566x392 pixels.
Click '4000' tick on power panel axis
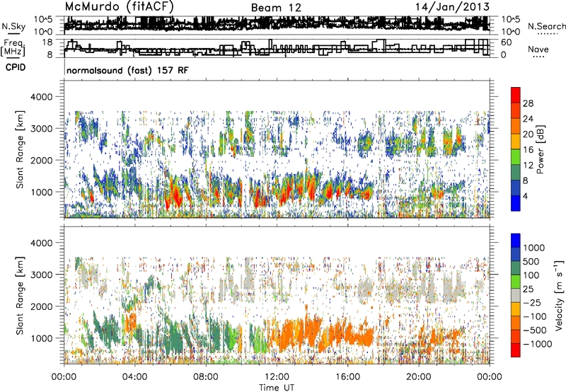[x=40, y=97]
